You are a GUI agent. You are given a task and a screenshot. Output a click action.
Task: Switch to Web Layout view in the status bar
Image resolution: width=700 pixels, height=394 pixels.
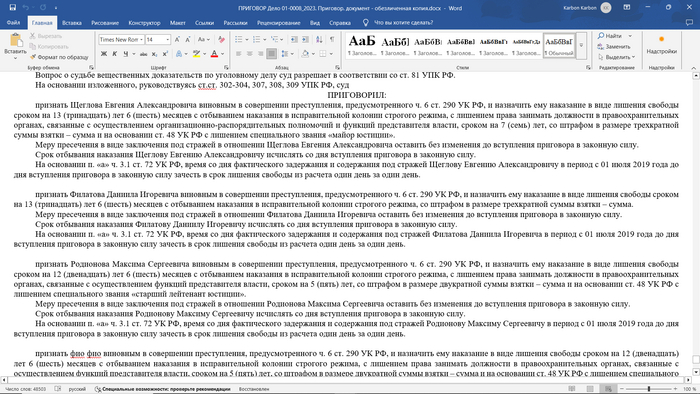(608, 389)
